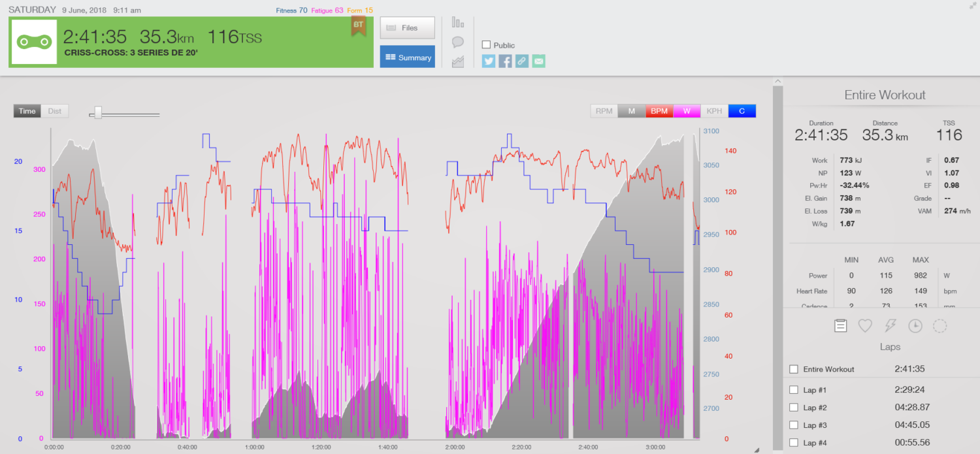Toggle the BPM heart rate channel
This screenshot has height=454, width=980.
click(x=659, y=111)
